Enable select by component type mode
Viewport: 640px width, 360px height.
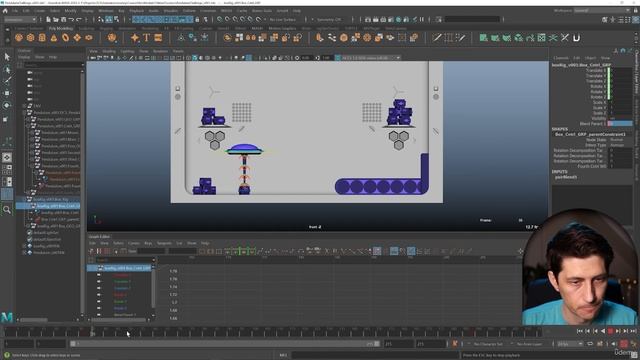117,19
